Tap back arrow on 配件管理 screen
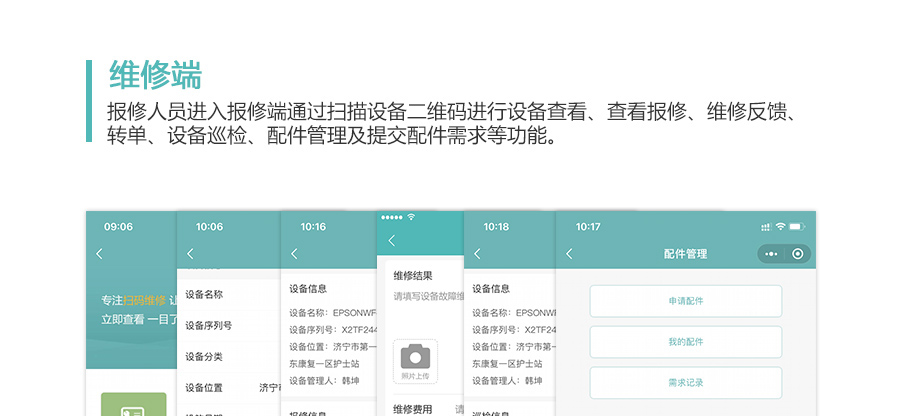Viewport: 900px width, 416px height. [x=569, y=254]
